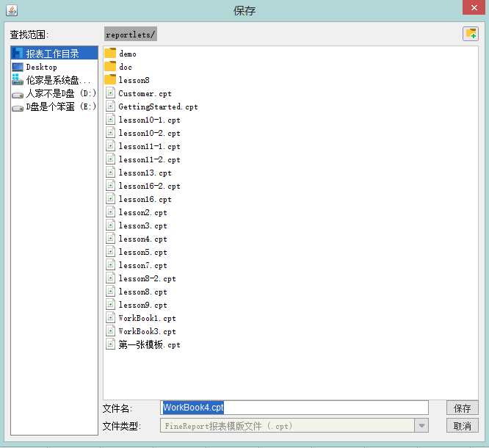The width and height of the screenshot is (489, 448).
Task: Click the lesson2.cpt file icon
Action: pos(110,212)
